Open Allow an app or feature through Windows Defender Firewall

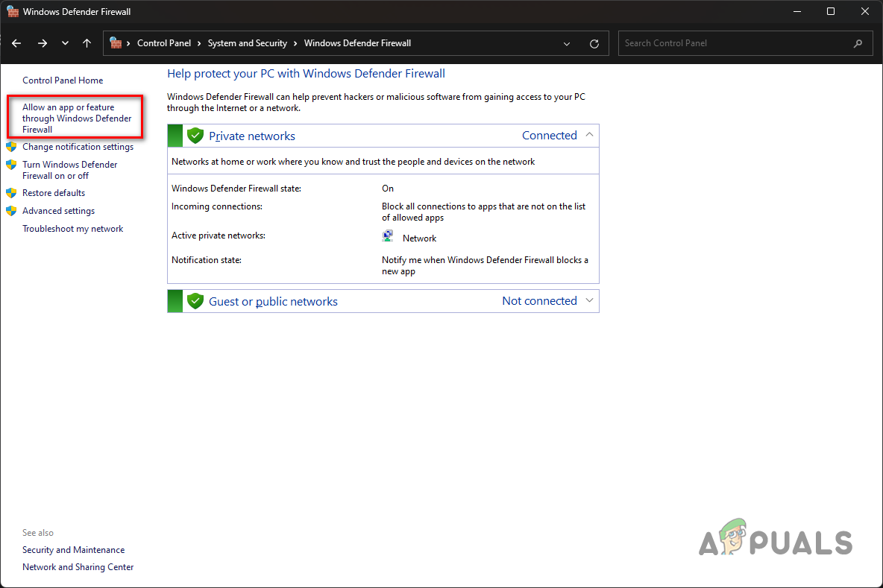(77, 118)
